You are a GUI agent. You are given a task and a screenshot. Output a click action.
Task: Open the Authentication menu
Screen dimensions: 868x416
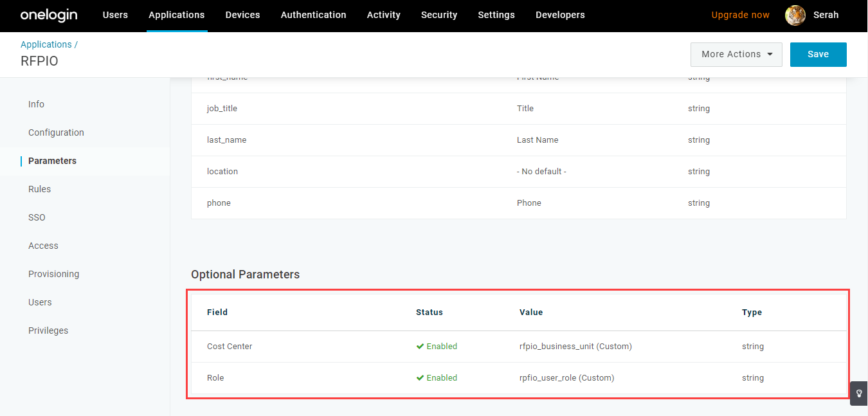point(314,15)
